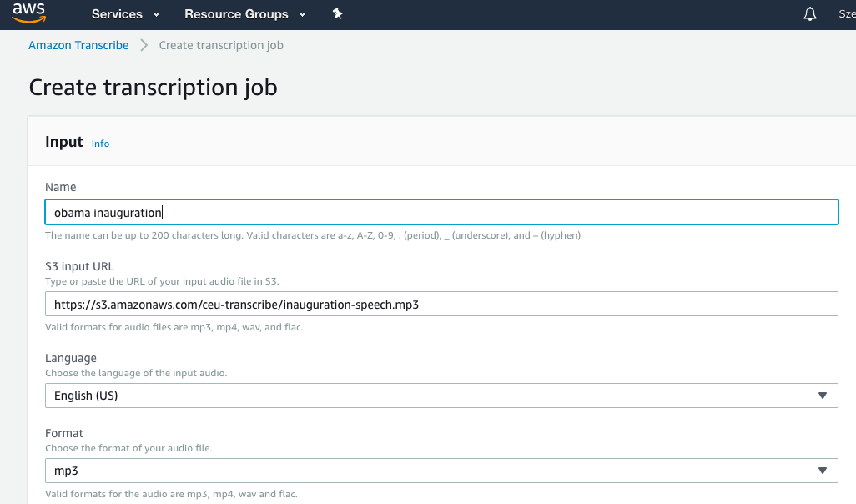This screenshot has height=504, width=856.
Task: Click the Format field label
Action: tap(64, 433)
